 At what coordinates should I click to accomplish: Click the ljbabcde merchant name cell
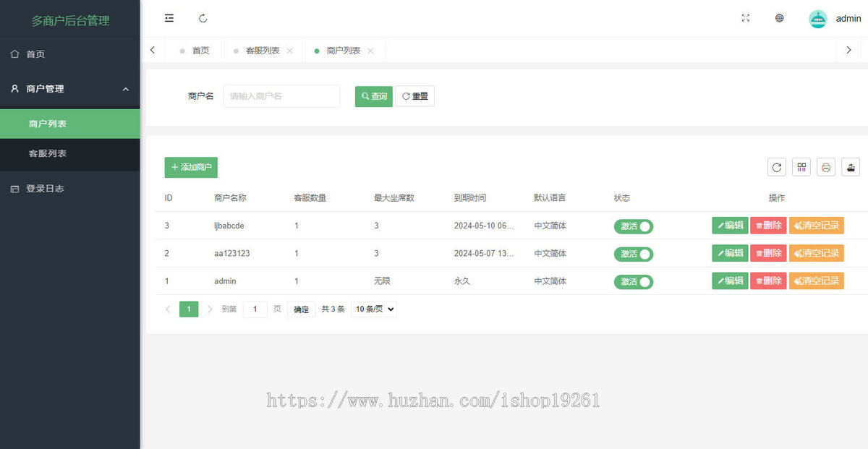tap(229, 226)
